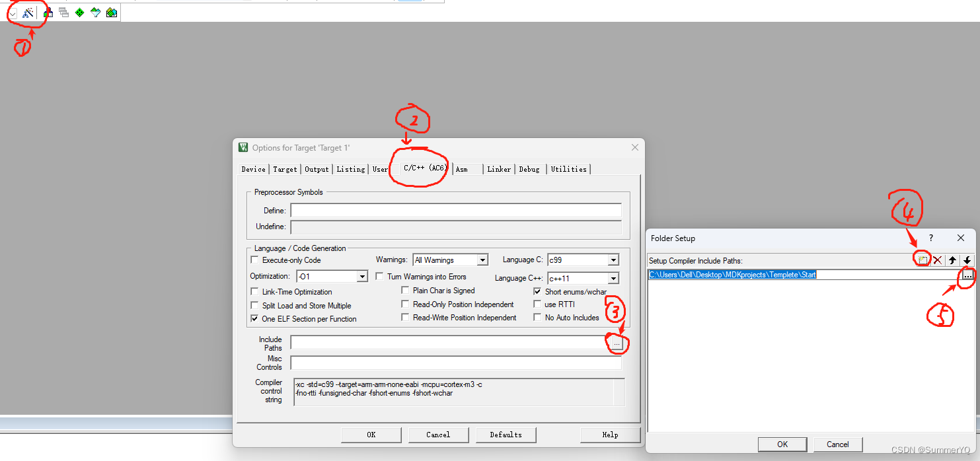
Task: Click Folder Setup help question mark
Action: pyautogui.click(x=931, y=238)
